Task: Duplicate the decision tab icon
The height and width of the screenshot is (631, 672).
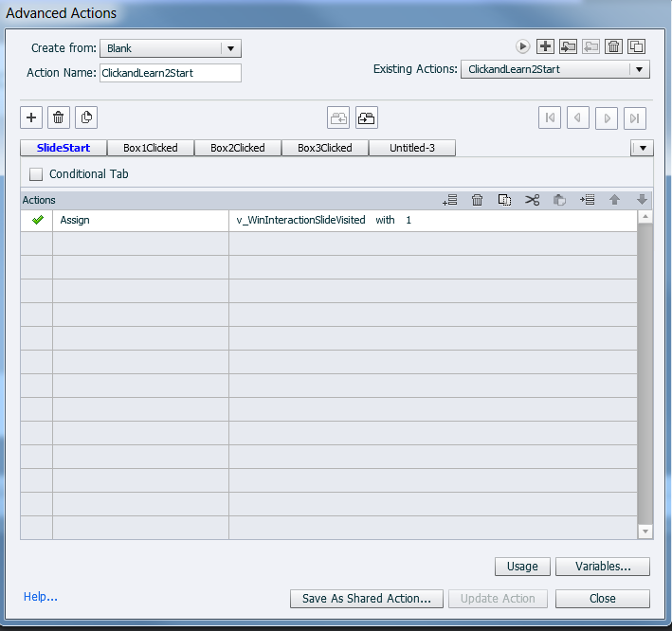Action: 86,117
